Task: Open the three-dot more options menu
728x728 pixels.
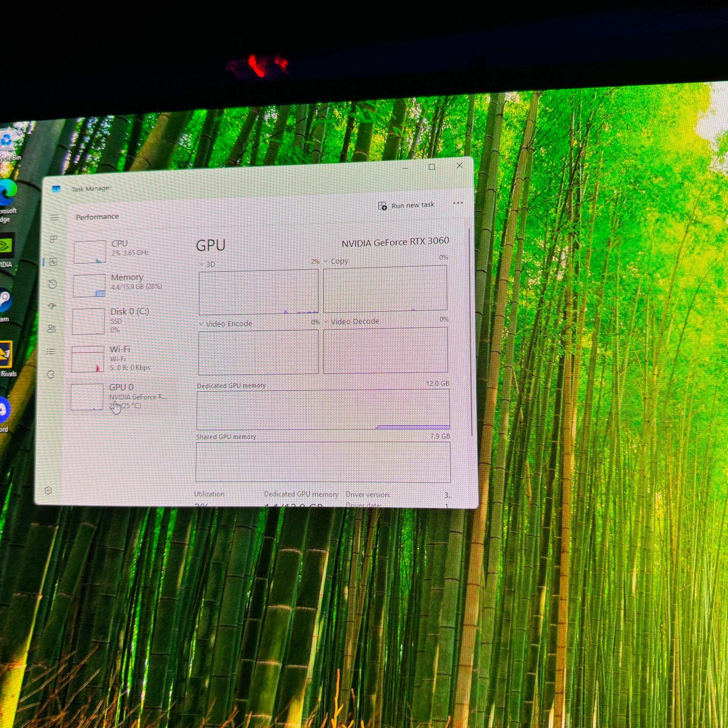Action: tap(458, 203)
